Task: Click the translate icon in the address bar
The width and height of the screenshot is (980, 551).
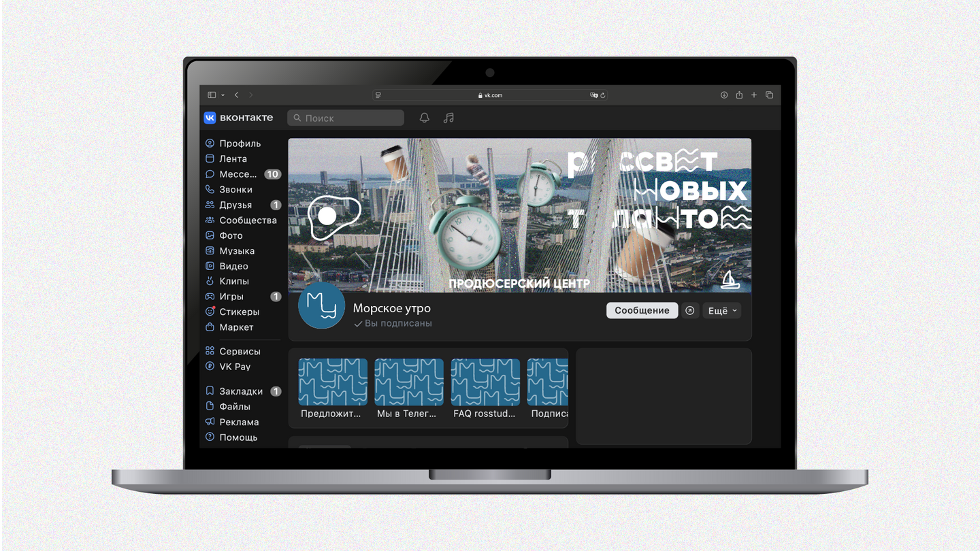Action: 593,95
